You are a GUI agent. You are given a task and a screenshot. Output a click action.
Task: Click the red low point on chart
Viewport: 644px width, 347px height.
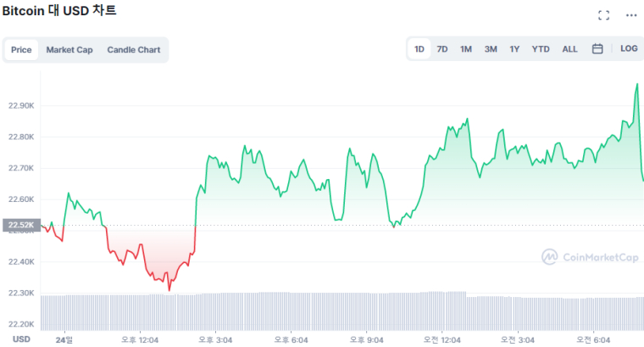click(169, 290)
